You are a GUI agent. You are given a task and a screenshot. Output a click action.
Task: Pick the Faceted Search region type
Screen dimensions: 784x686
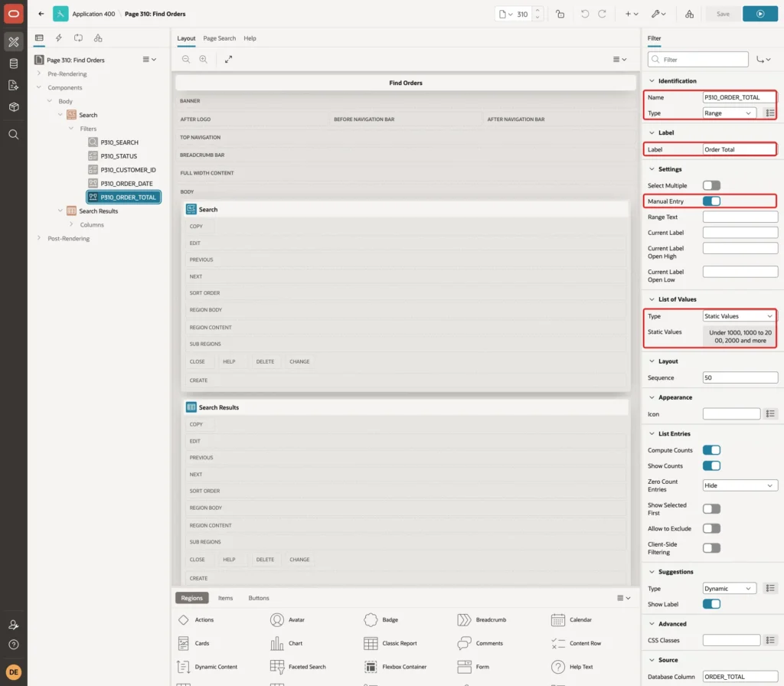[298, 667]
